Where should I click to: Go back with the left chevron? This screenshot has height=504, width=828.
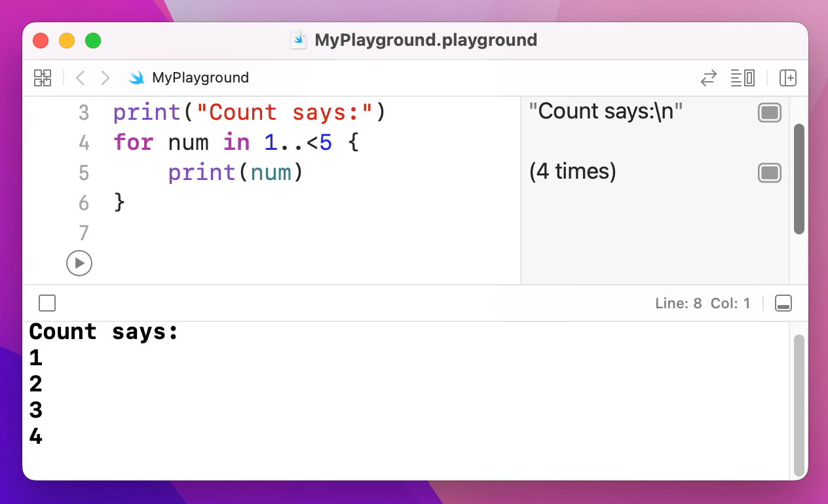pyautogui.click(x=80, y=78)
